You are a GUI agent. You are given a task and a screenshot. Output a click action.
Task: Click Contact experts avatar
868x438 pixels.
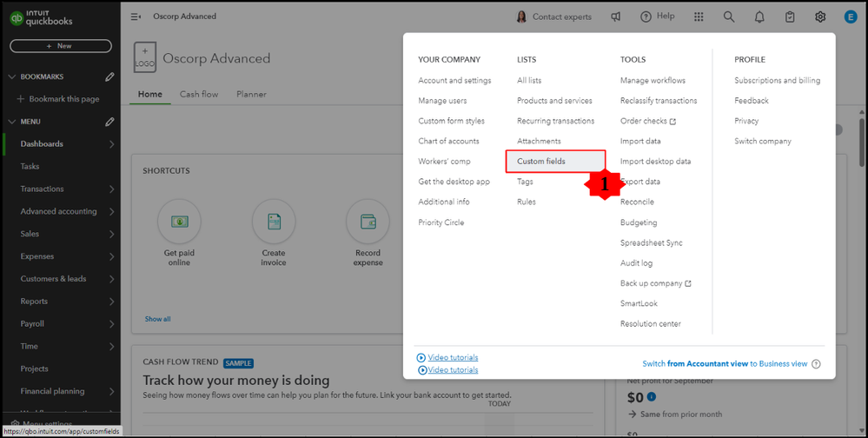pos(521,17)
